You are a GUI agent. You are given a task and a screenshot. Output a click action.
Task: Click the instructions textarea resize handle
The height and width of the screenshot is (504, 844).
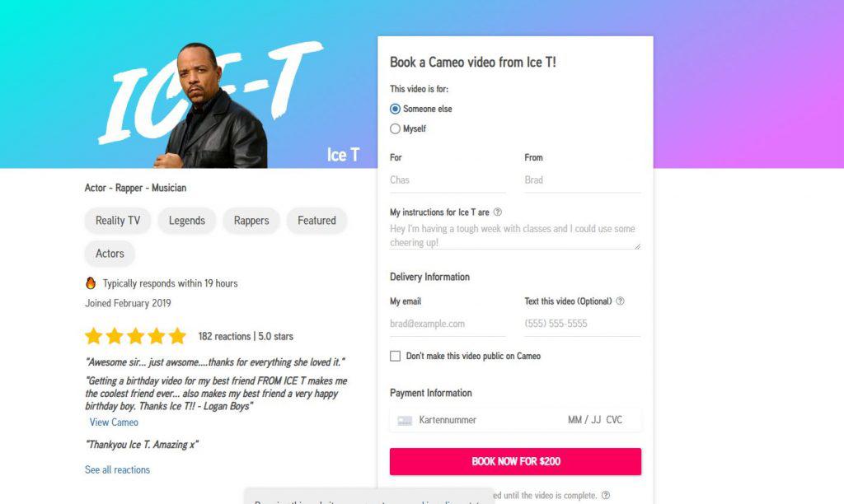click(637, 245)
